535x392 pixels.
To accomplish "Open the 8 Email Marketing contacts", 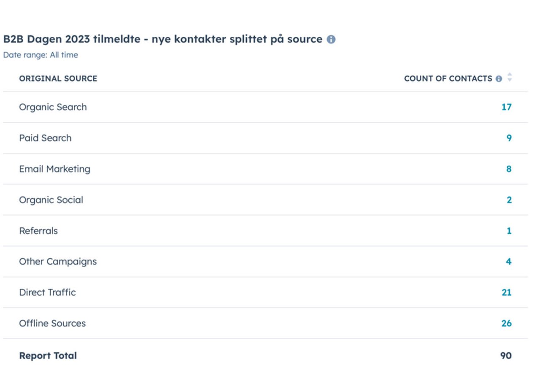I will coord(509,169).
